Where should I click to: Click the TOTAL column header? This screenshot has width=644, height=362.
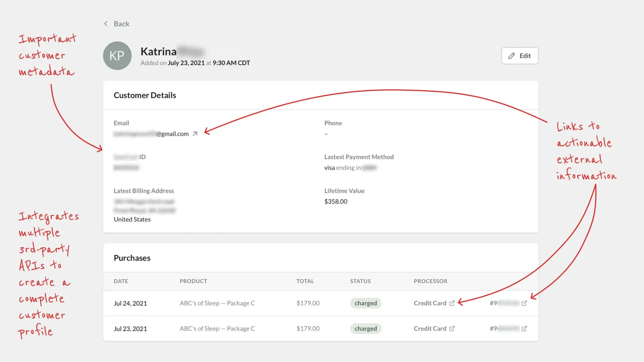point(305,281)
